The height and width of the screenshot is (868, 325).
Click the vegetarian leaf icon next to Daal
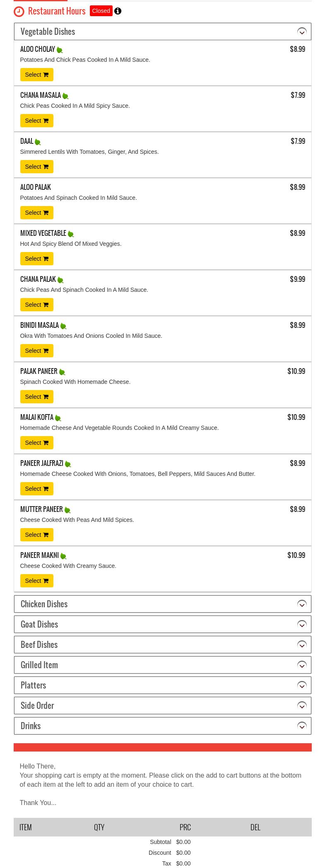point(38,142)
